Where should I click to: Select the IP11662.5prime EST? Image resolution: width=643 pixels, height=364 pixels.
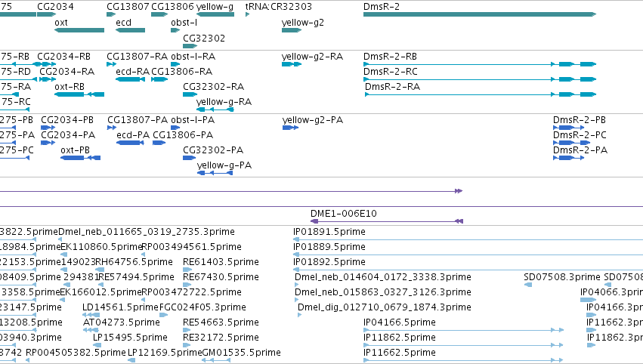point(463,360)
